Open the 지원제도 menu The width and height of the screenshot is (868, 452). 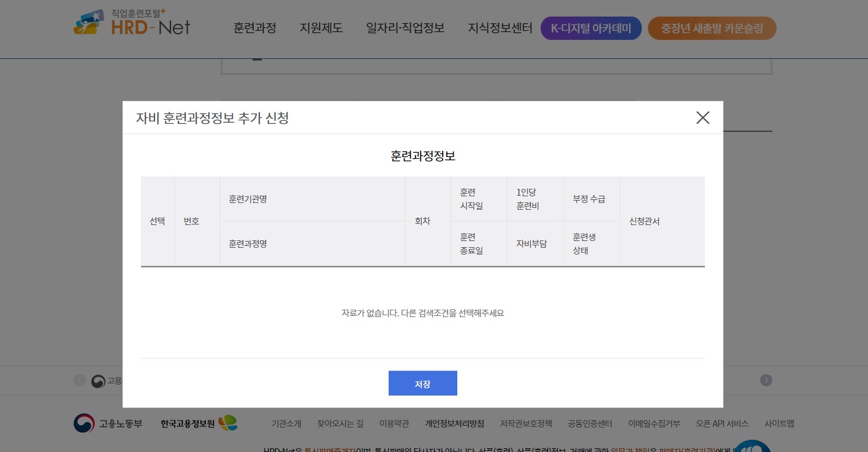click(321, 28)
